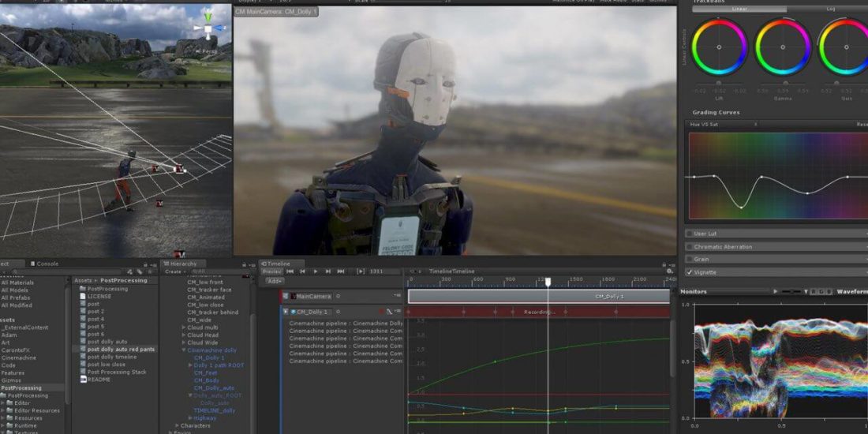Click the Recording track bar
Image resolution: width=868 pixels, height=434 pixels.
(x=539, y=312)
